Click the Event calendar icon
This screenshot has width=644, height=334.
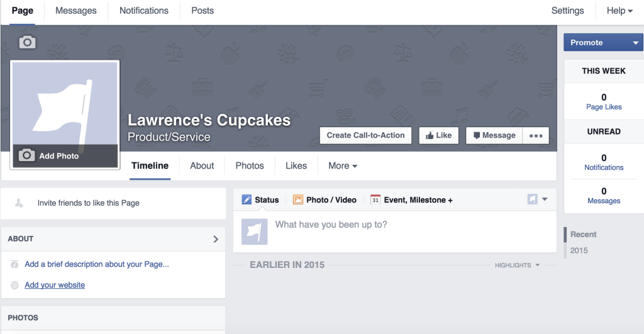coord(375,199)
